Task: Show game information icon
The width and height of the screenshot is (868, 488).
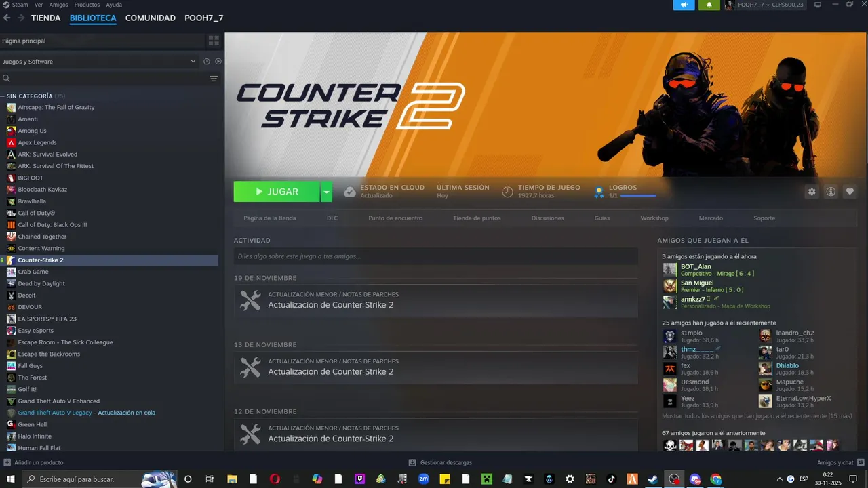Action: 831,192
